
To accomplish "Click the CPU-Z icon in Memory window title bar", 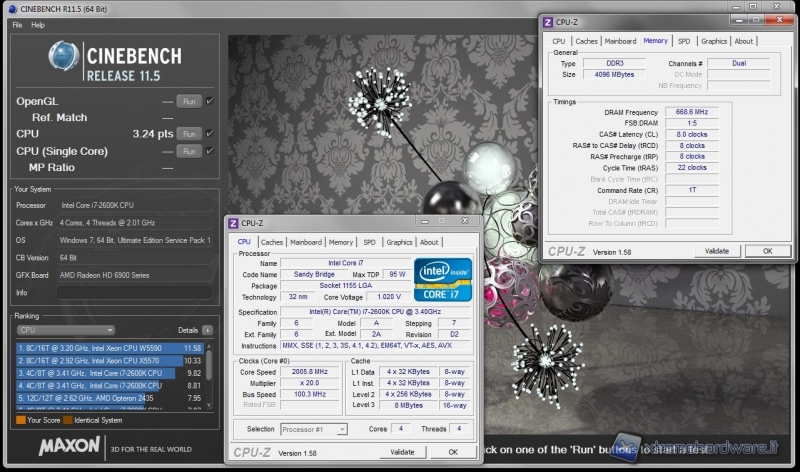I will point(550,23).
